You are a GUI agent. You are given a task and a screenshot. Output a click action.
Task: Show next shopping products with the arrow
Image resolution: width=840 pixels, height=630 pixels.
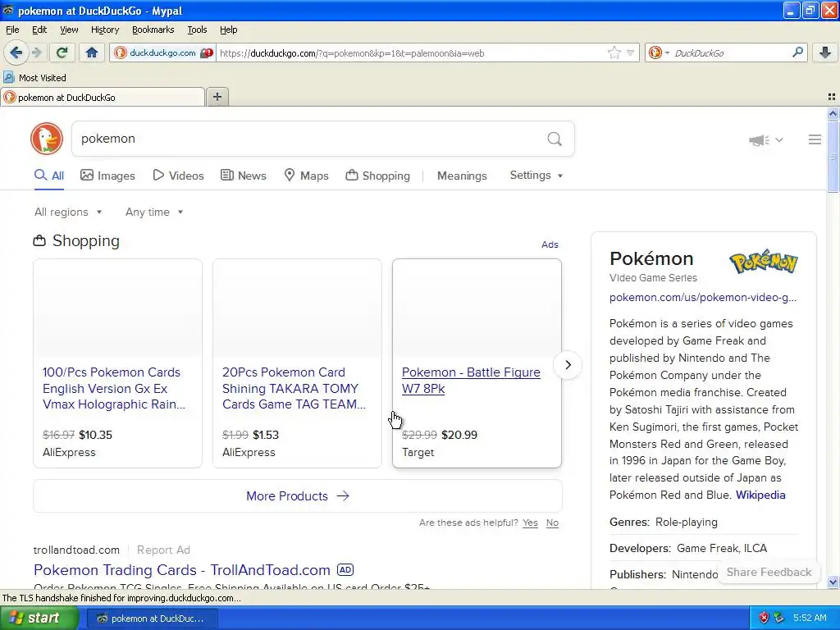568,365
